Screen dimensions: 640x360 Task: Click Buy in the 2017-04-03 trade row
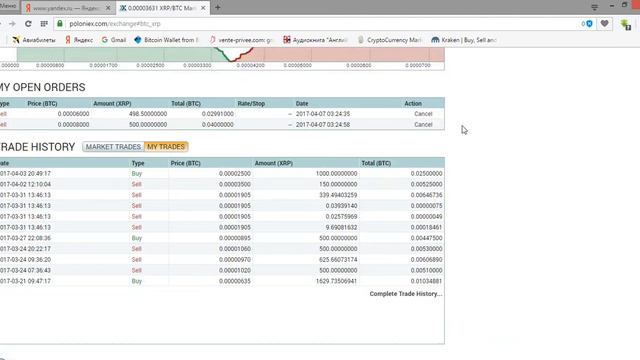(137, 173)
